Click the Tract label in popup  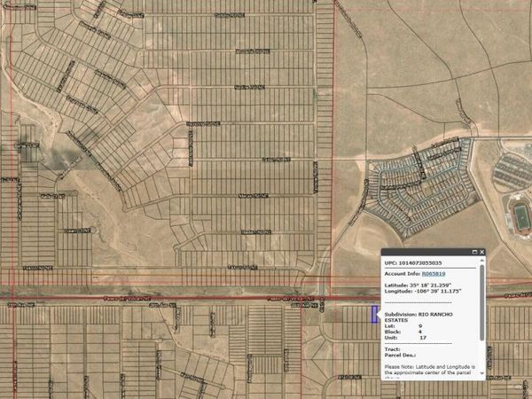(x=392, y=349)
